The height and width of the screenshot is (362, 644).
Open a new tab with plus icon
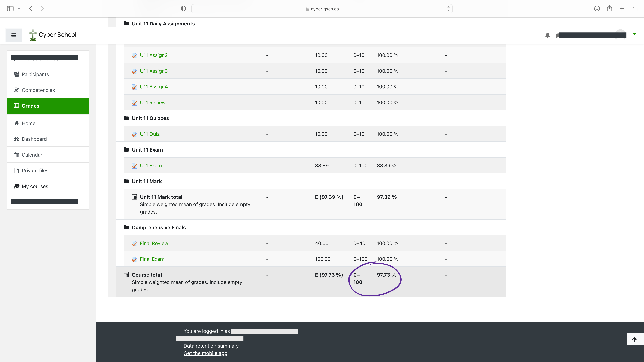pyautogui.click(x=622, y=9)
